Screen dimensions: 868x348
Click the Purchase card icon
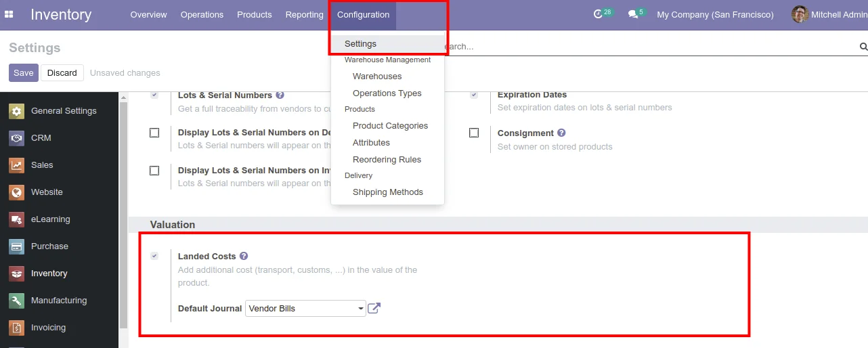click(17, 246)
